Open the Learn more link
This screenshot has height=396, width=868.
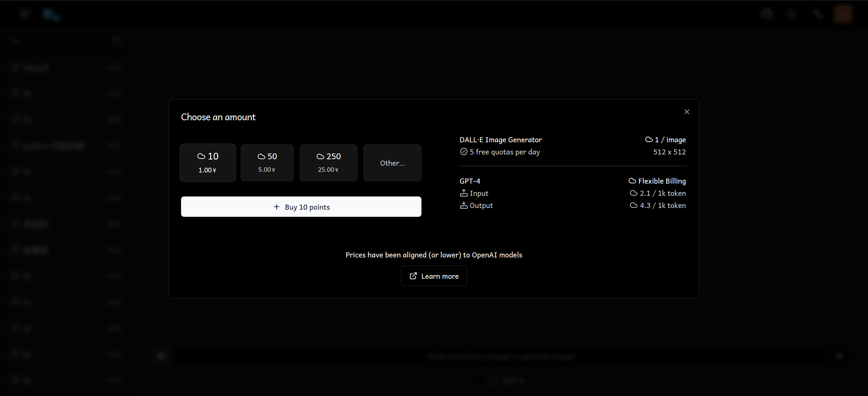pos(434,276)
